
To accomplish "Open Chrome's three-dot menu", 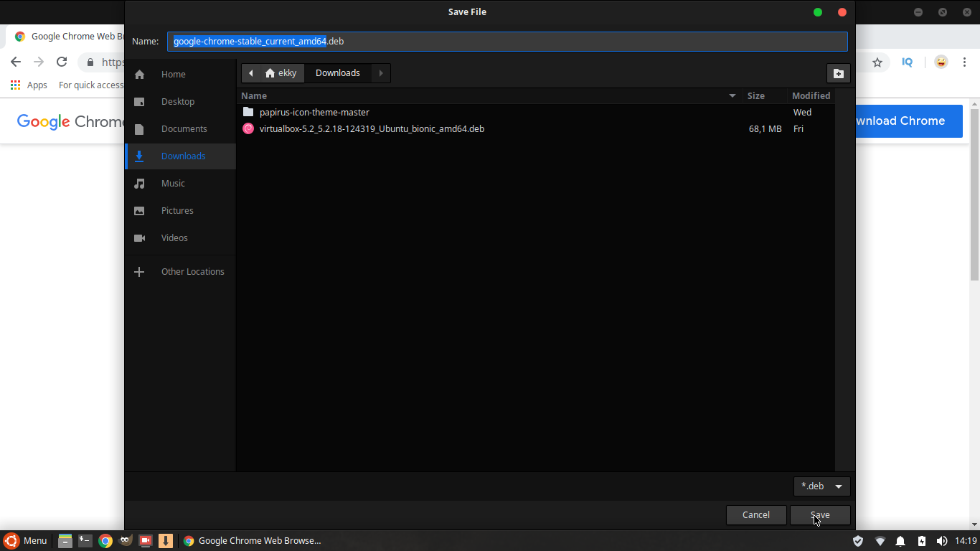I will coord(965,62).
